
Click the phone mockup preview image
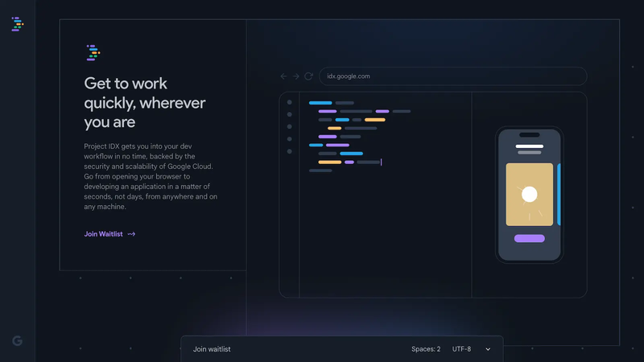(x=530, y=195)
